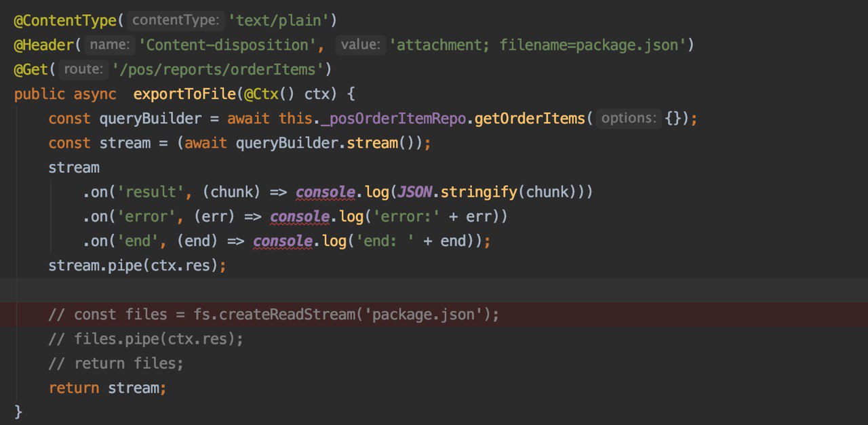This screenshot has width=868, height=425.
Task: Click the contentType parameter hint
Action: coord(176,20)
